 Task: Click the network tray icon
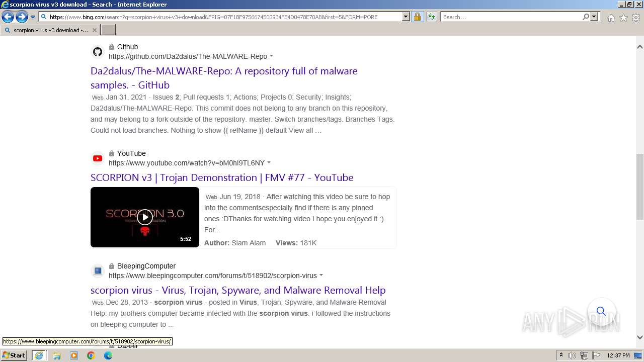pyautogui.click(x=584, y=355)
